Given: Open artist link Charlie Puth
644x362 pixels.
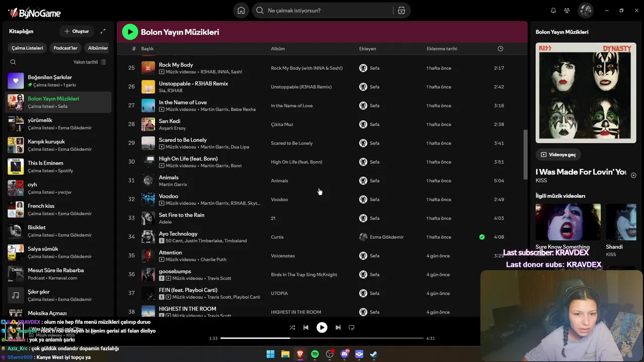Looking at the screenshot, I should [x=213, y=259].
